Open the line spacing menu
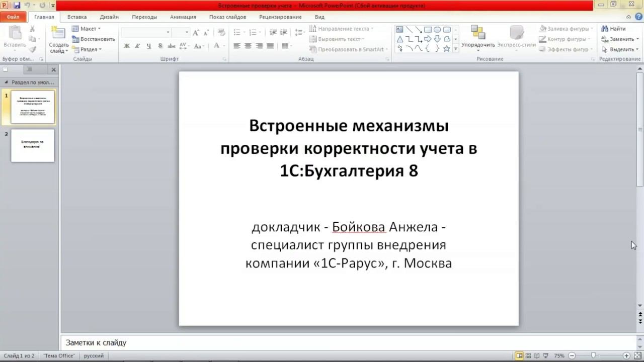The image size is (644, 362). click(300, 32)
